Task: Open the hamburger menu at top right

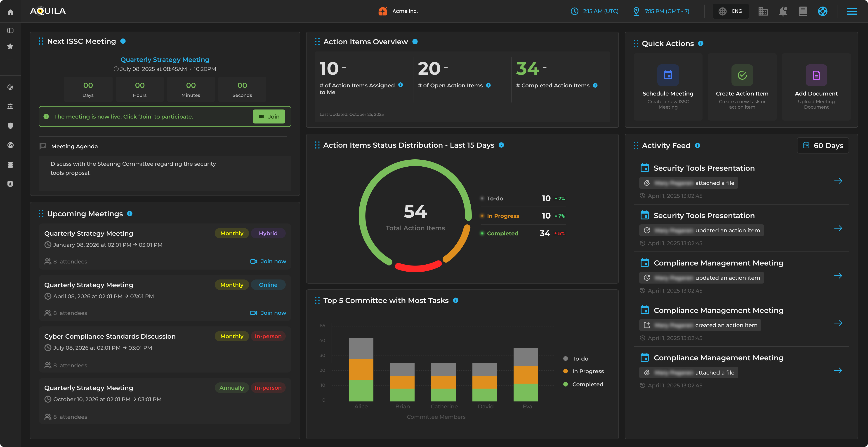Action: point(852,11)
